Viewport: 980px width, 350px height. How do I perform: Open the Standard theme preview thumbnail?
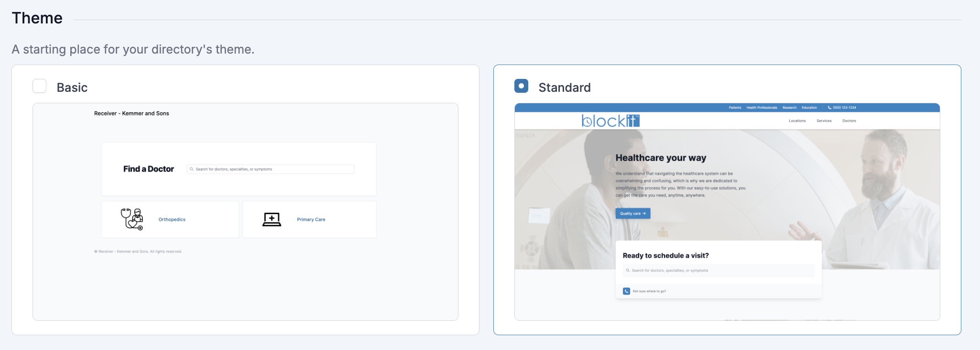point(727,212)
